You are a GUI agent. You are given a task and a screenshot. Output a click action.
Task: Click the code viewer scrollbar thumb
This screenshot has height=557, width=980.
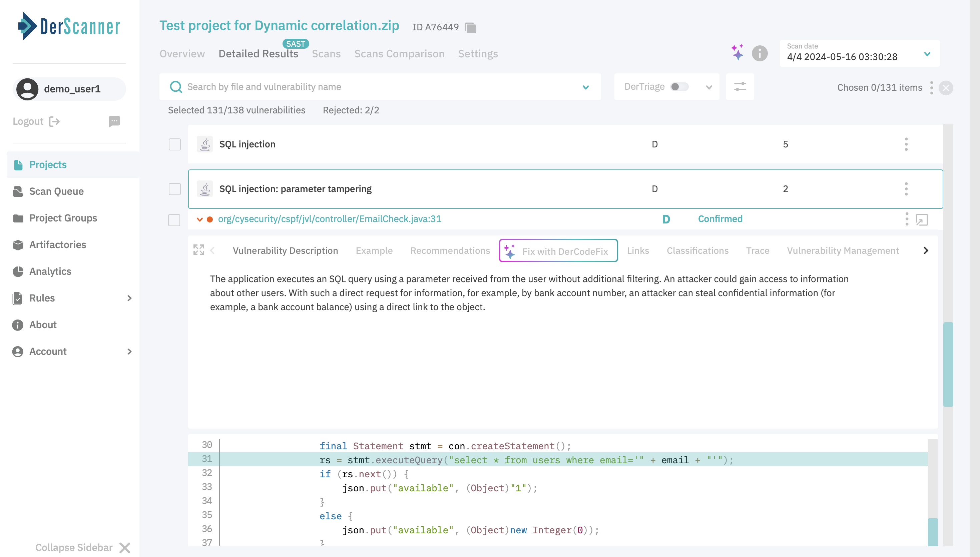coord(933,532)
